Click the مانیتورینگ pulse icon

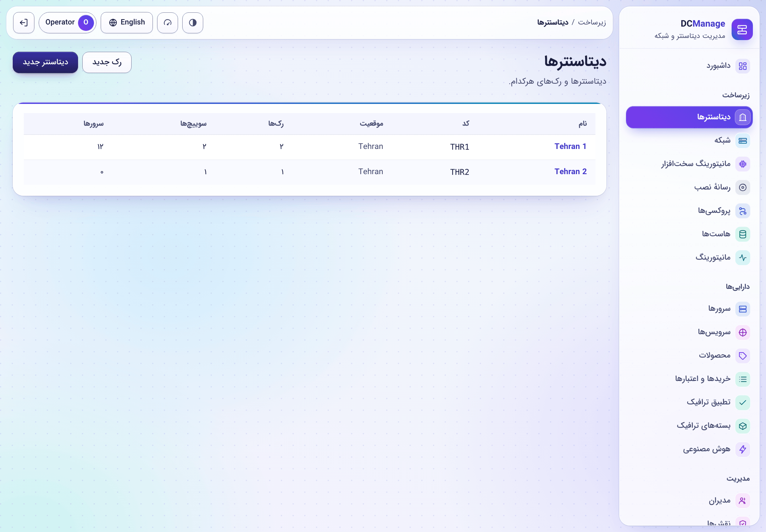(743, 257)
